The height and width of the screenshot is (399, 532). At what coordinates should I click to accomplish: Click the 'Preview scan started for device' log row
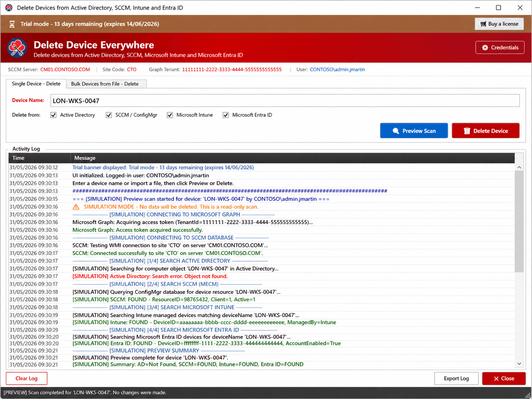(x=262, y=199)
